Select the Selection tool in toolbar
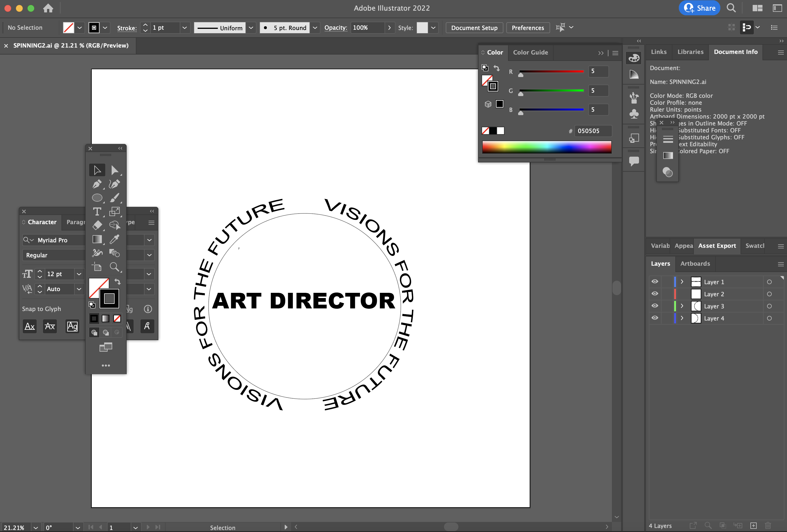 click(96, 170)
